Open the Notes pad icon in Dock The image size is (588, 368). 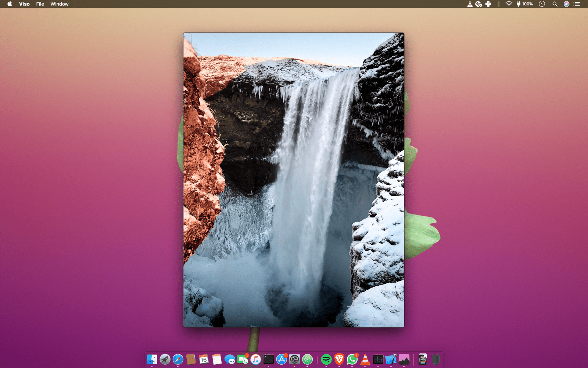tap(217, 359)
